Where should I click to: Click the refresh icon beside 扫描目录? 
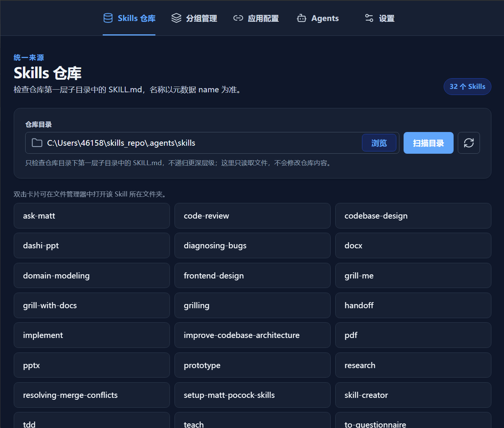coord(468,143)
